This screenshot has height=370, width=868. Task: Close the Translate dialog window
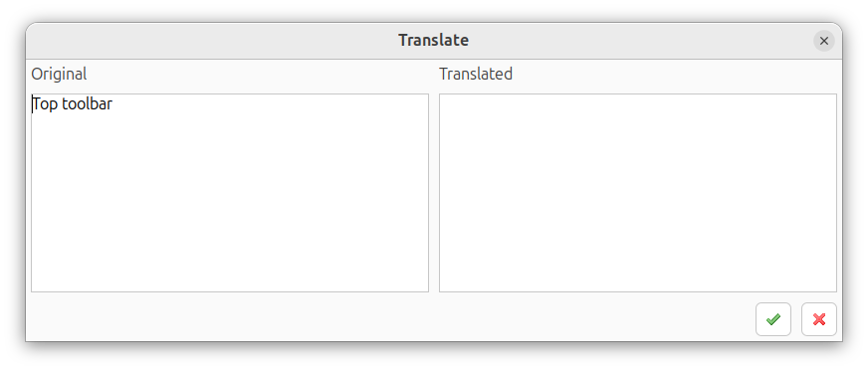[x=824, y=41]
